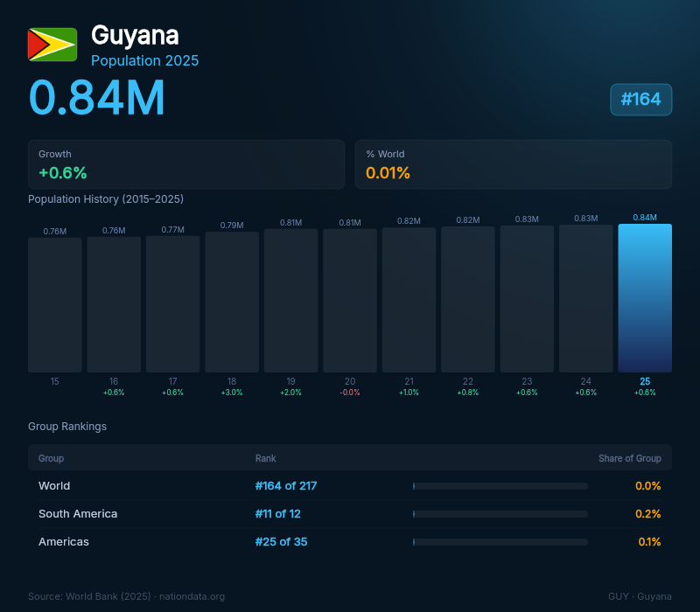
Task: Click the Population 2025 subtitle
Action: [x=144, y=60]
